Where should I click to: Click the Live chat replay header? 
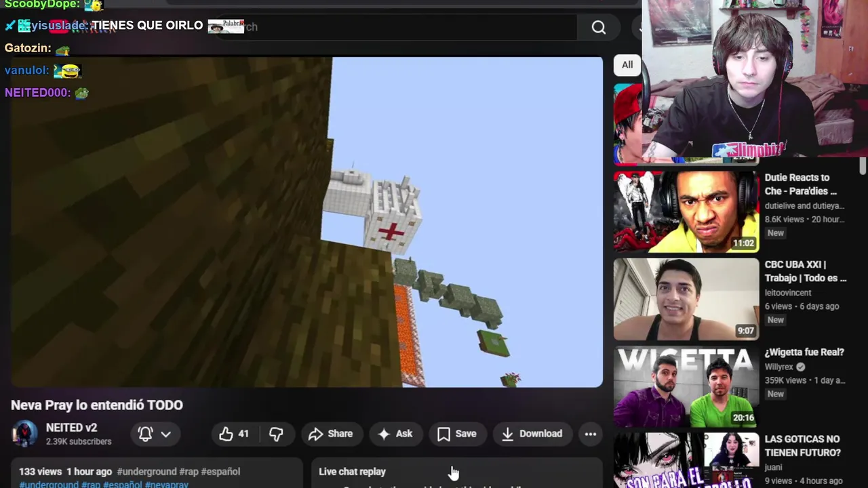pyautogui.click(x=352, y=472)
